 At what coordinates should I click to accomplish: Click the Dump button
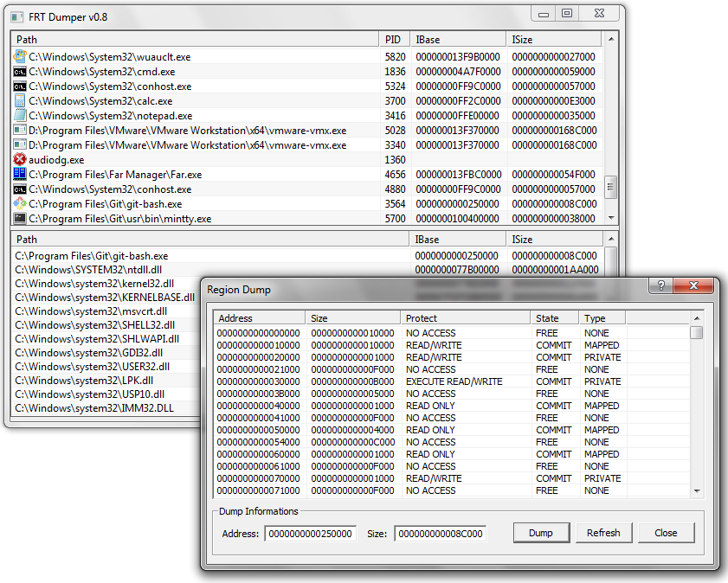[x=541, y=533]
